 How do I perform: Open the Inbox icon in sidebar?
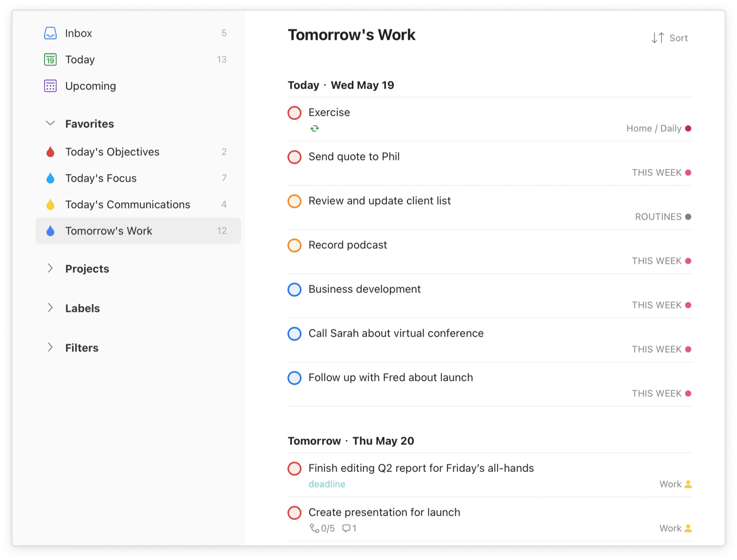(x=50, y=33)
